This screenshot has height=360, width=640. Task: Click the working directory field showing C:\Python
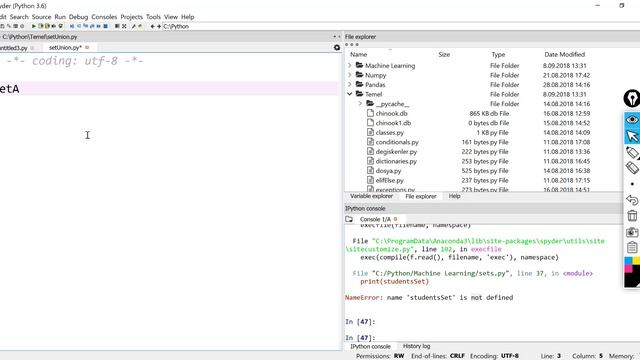coord(400,26)
